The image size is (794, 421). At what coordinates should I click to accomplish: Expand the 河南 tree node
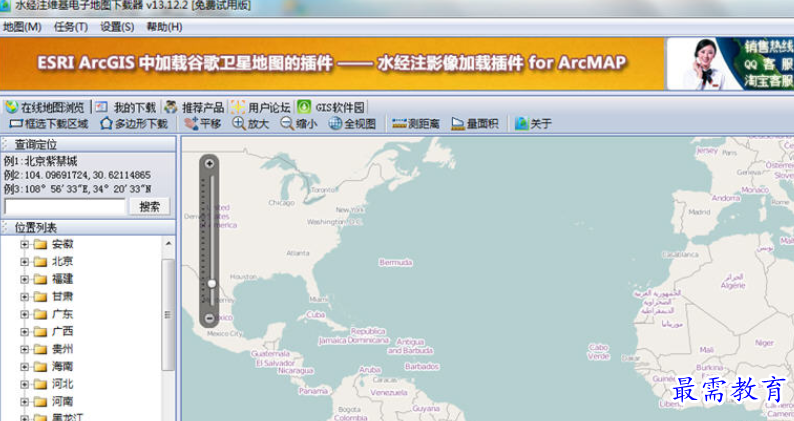(x=24, y=401)
